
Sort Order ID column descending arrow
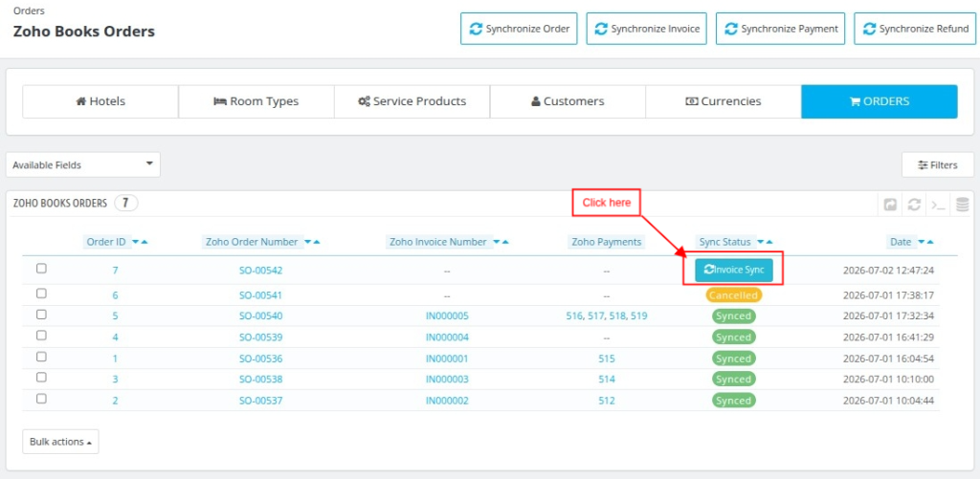click(x=136, y=242)
